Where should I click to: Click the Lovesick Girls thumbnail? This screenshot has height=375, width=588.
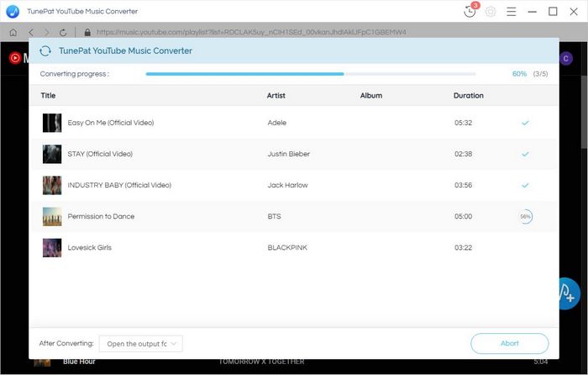point(52,248)
